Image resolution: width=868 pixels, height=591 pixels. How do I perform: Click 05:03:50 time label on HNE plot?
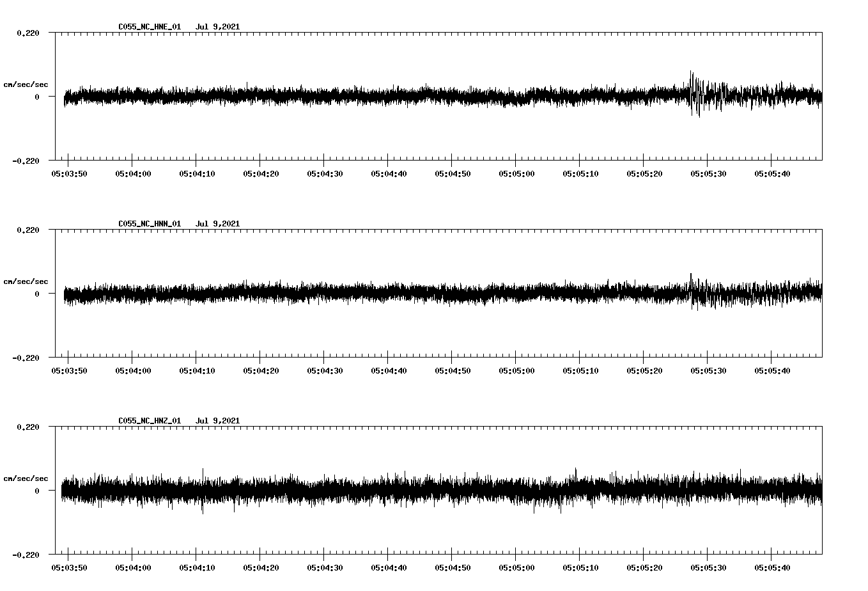pyautogui.click(x=69, y=174)
